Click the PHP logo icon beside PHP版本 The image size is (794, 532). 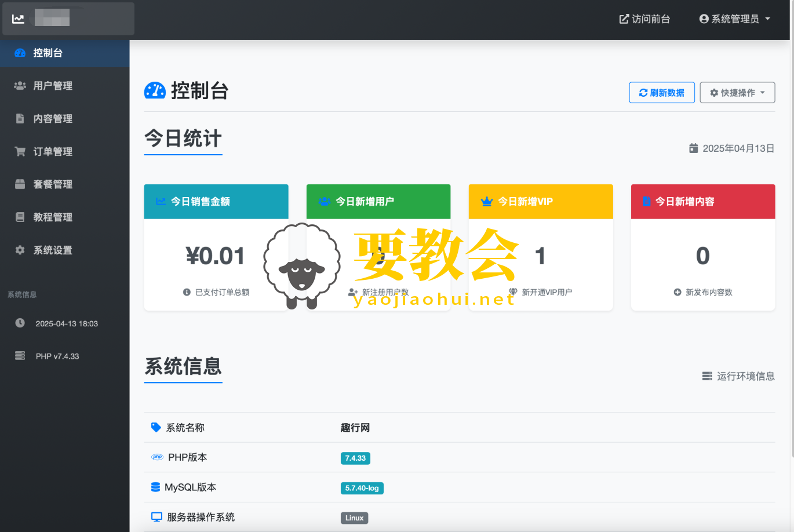point(157,457)
